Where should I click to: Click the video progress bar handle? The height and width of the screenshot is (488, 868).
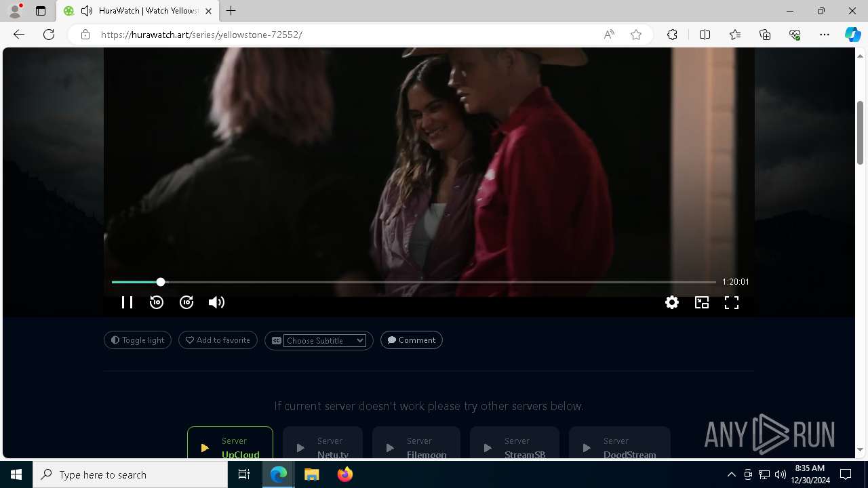pyautogui.click(x=161, y=282)
